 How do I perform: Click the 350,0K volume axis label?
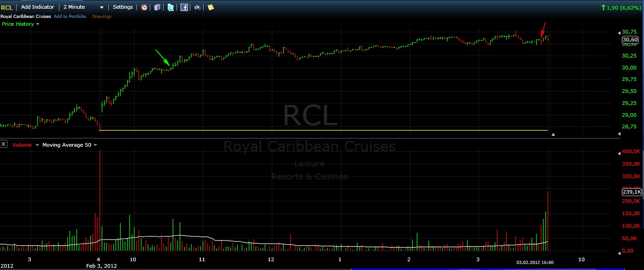click(631, 164)
